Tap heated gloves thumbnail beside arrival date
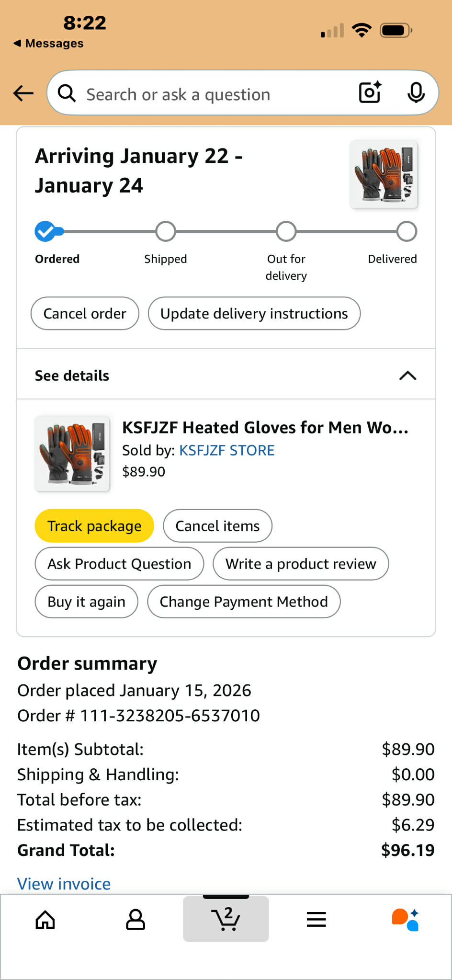This screenshot has height=980, width=452. [384, 174]
